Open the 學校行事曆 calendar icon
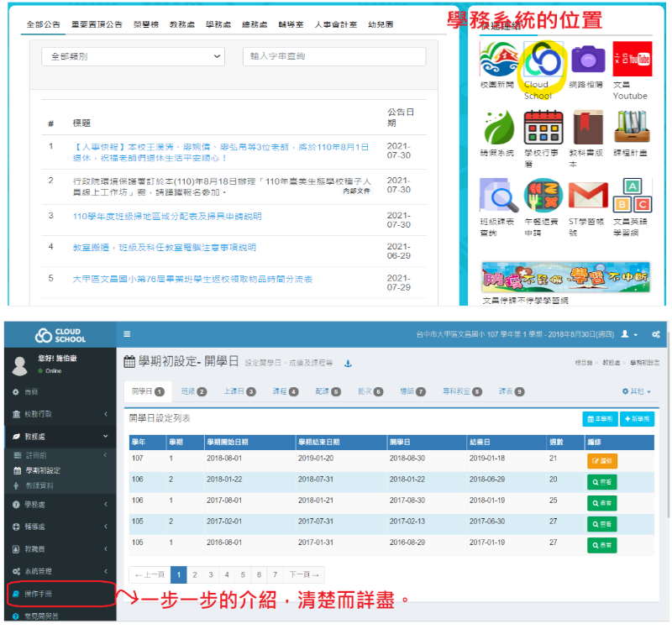The width and height of the screenshot is (672, 629). click(x=542, y=128)
